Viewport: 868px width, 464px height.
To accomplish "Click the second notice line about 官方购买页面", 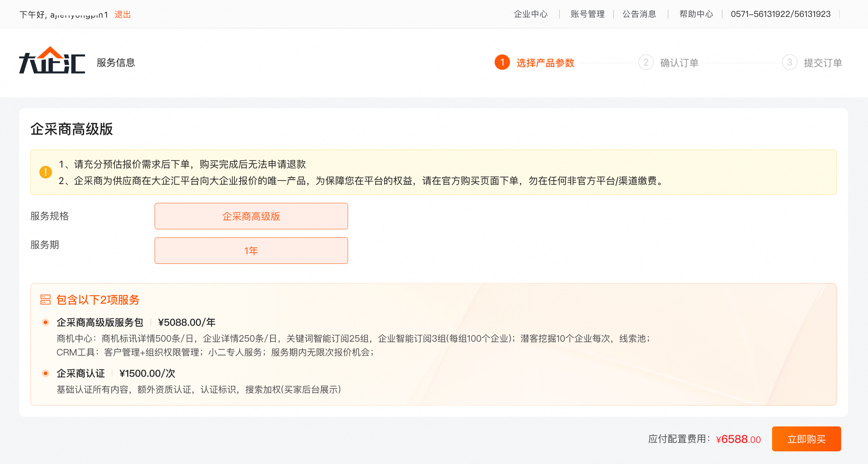I will 362,181.
